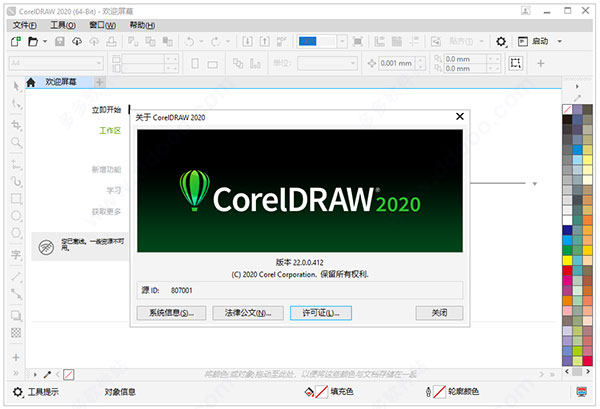Click the cloud download icon
Viewport: 600px width, 409px height.
(77, 41)
